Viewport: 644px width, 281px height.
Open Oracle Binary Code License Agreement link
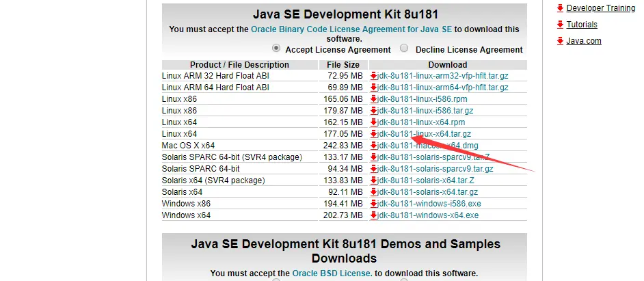351,29
